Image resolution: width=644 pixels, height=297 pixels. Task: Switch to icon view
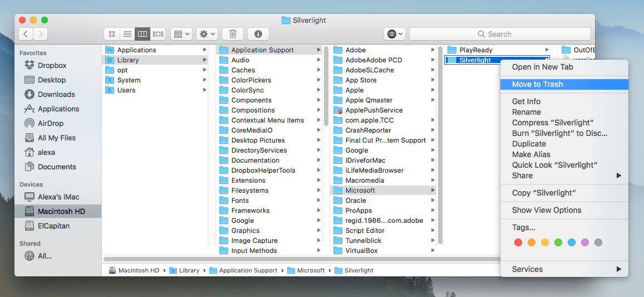click(x=112, y=34)
